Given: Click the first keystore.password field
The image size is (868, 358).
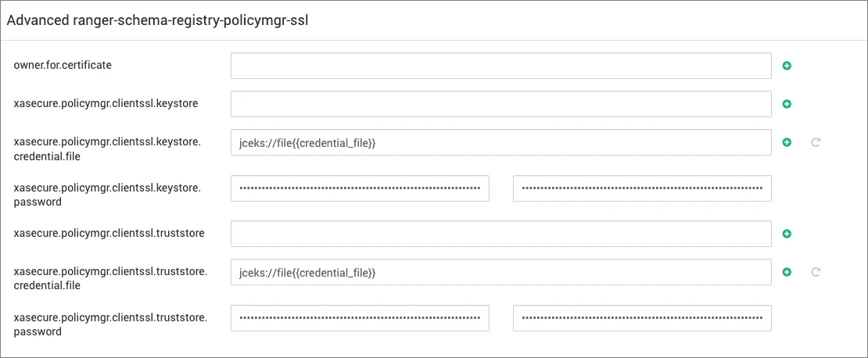Looking at the screenshot, I should 360,188.
